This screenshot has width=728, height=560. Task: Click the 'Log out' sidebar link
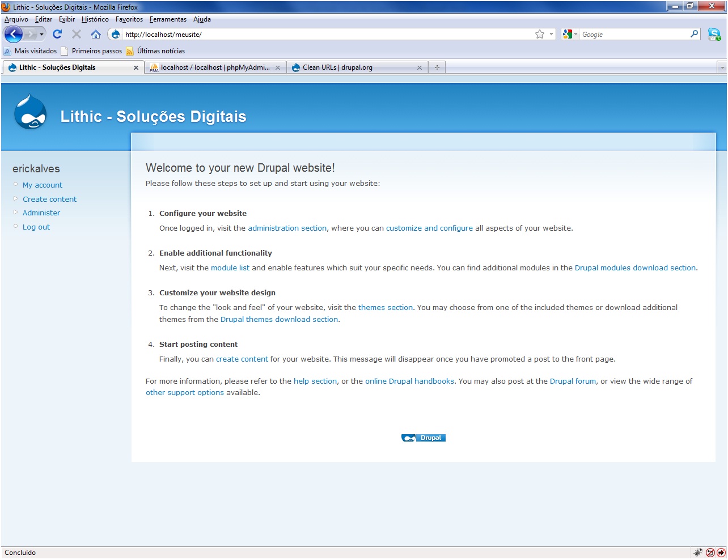click(x=36, y=227)
